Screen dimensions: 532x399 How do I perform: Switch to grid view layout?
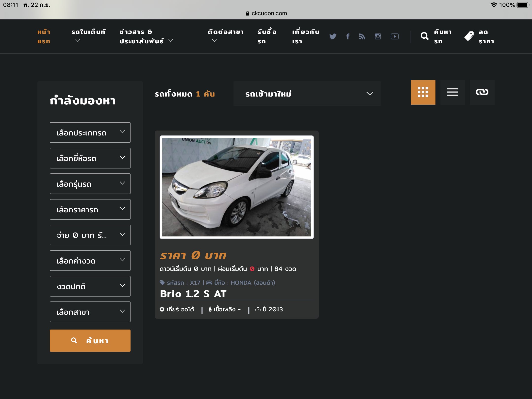pos(423,92)
